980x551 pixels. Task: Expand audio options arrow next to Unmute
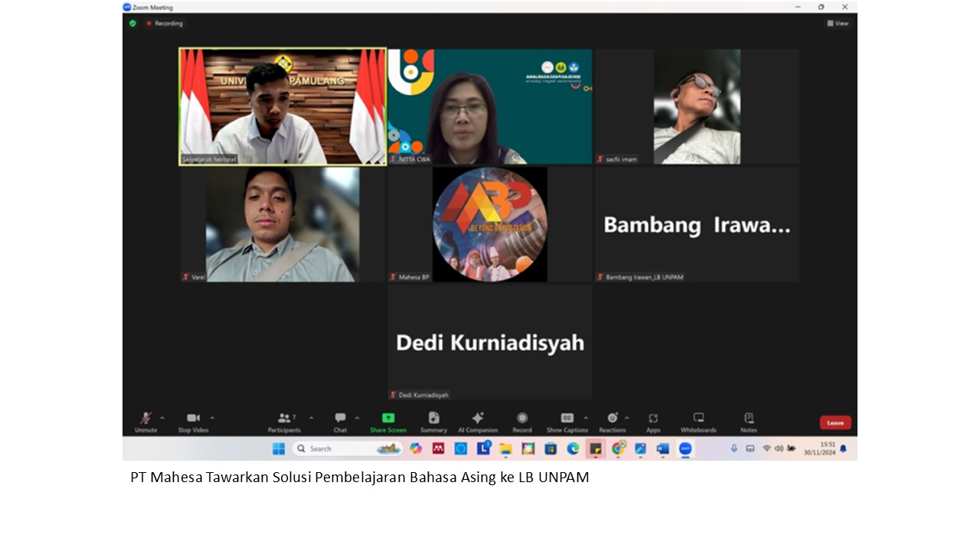(162, 418)
